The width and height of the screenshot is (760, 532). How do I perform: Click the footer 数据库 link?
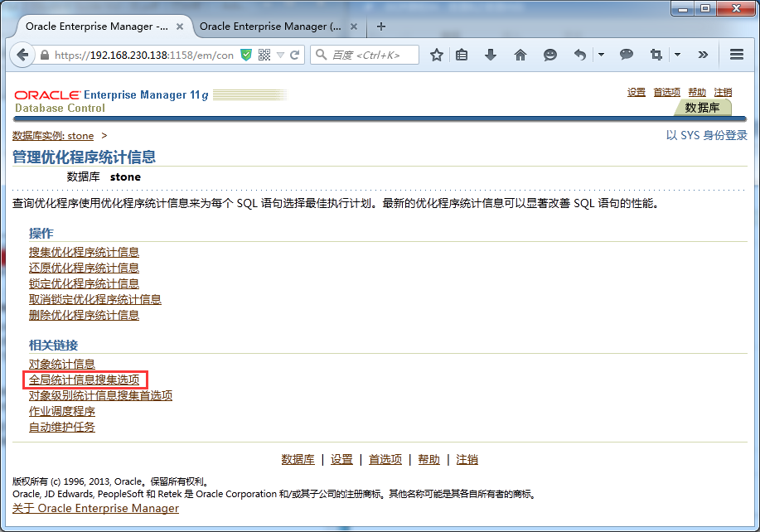[x=298, y=459]
